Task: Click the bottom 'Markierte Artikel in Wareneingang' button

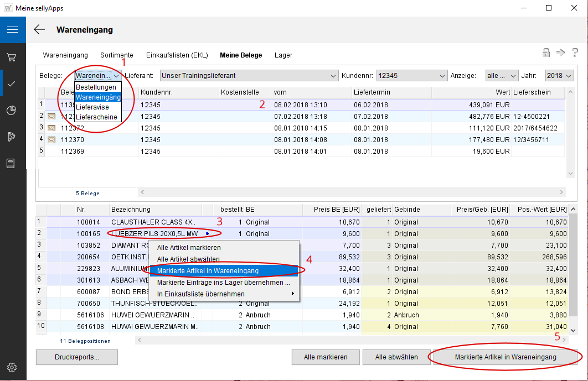Action: point(505,357)
